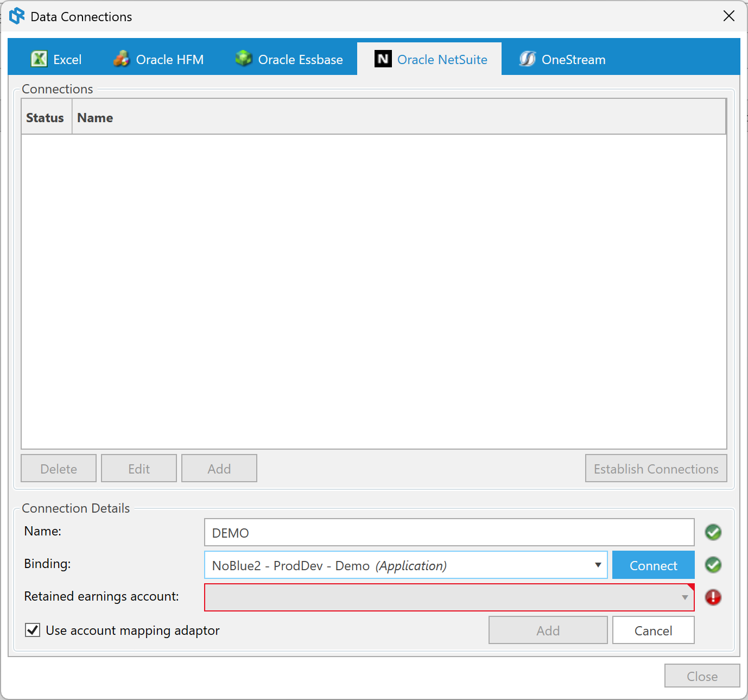
Task: Click the Excel tab icon
Action: (39, 59)
